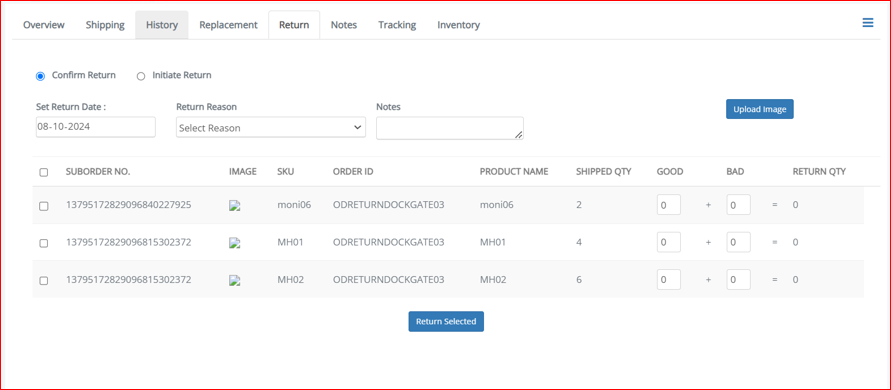Screen dimensions: 891x390
Task: Click into the Notes text area
Action: pyautogui.click(x=450, y=128)
